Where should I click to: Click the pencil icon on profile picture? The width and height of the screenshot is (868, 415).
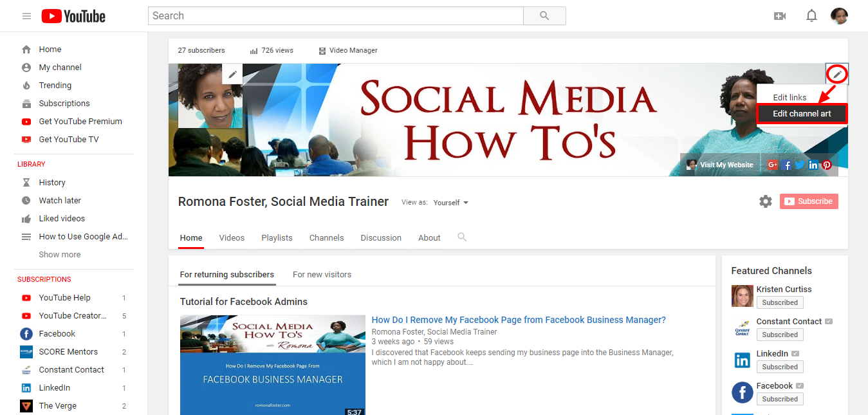tap(232, 74)
